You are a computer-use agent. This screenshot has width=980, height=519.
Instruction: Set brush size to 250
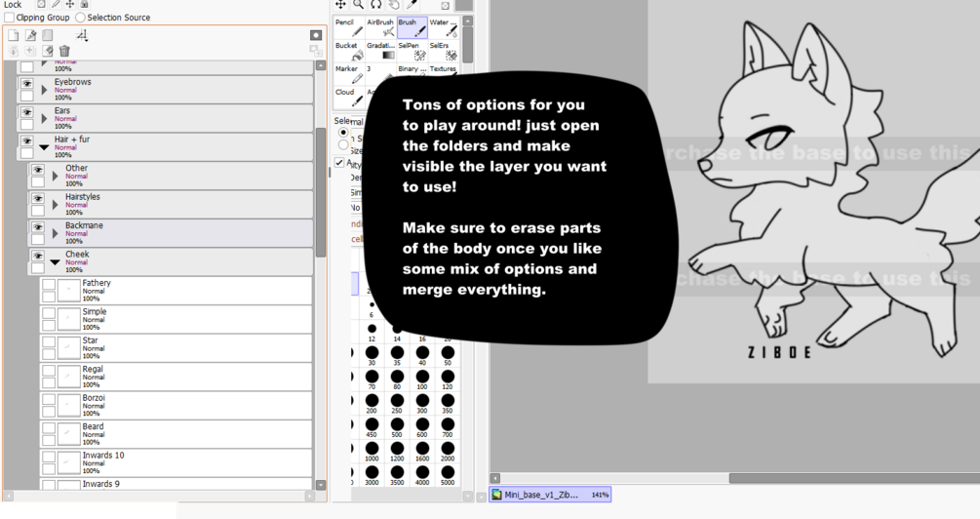[397, 403]
